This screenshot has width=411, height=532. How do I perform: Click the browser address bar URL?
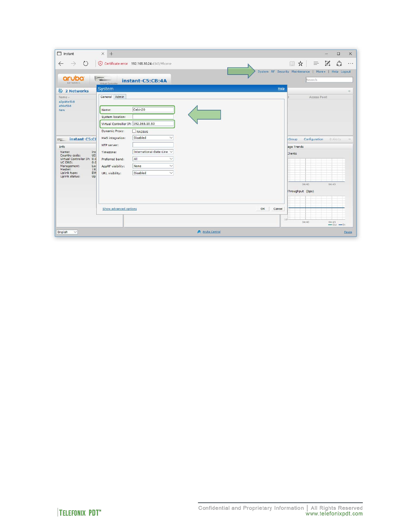pos(151,63)
